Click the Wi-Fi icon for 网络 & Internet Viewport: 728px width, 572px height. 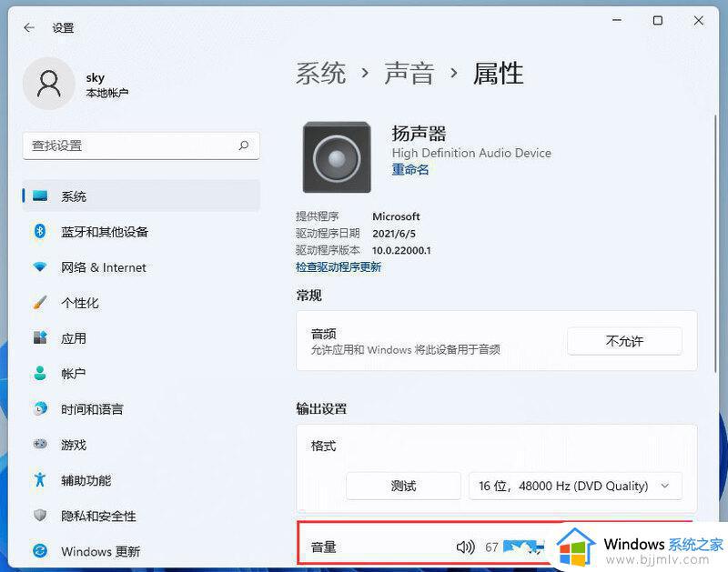click(x=40, y=266)
